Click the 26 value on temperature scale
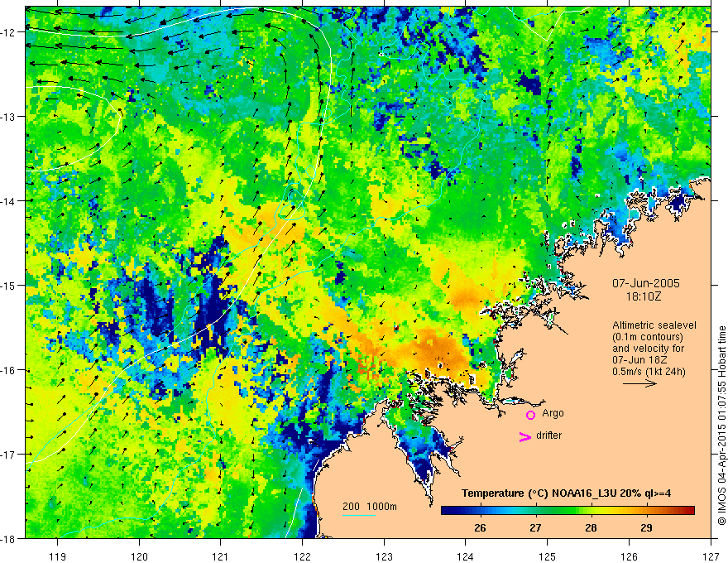 pyautogui.click(x=480, y=527)
